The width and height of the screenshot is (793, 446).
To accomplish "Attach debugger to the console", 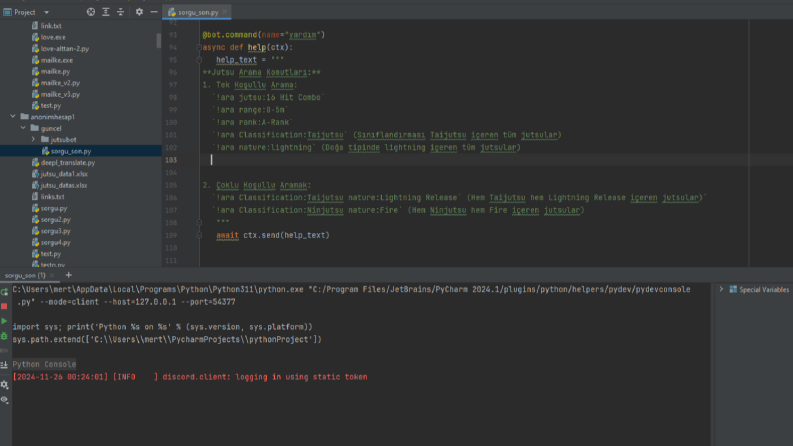I will point(5,336).
